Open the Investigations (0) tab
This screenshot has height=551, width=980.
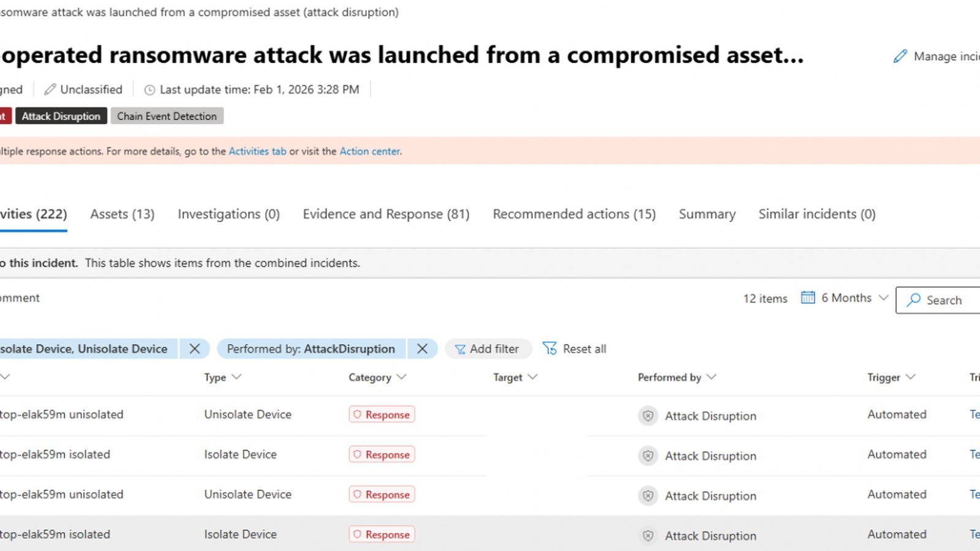coord(229,214)
